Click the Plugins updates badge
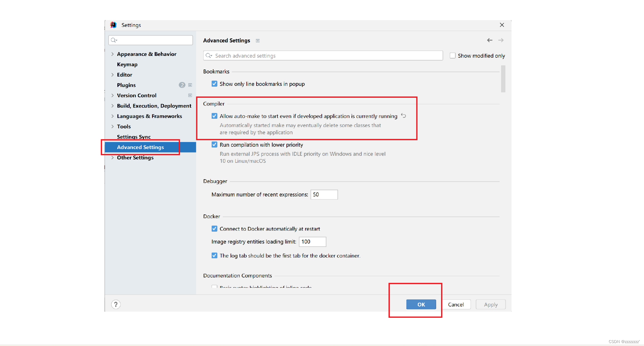The height and width of the screenshot is (346, 644). [x=182, y=85]
